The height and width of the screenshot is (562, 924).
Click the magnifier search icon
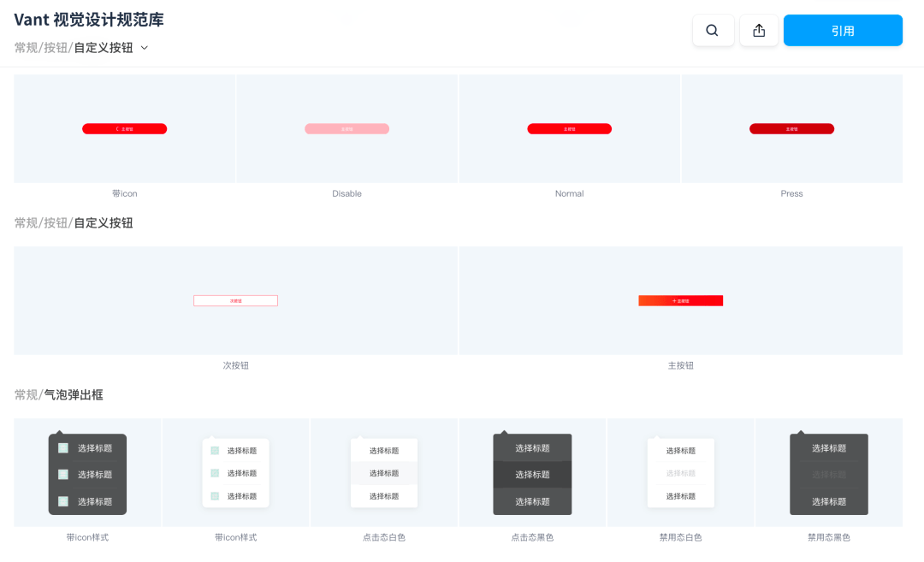coord(712,31)
